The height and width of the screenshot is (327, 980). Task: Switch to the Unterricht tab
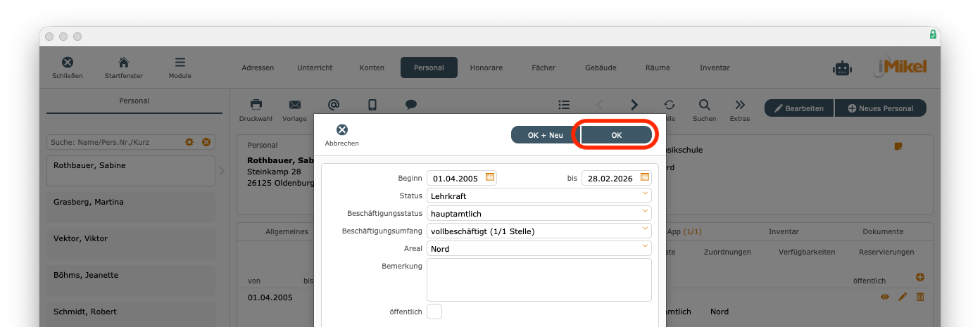point(315,68)
